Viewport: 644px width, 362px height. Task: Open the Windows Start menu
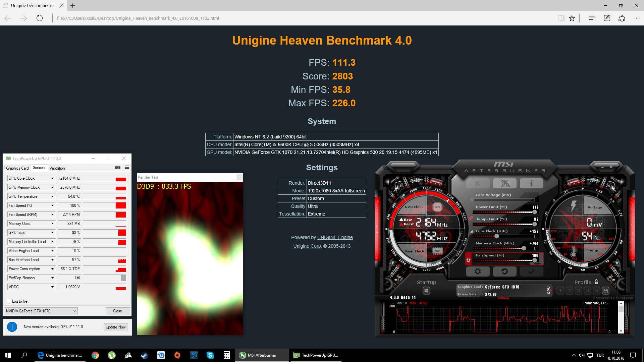click(8, 355)
